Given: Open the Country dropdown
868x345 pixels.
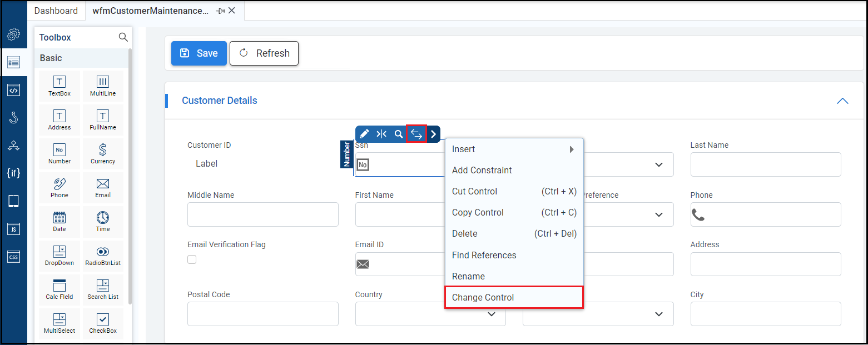Looking at the screenshot, I should [x=491, y=314].
